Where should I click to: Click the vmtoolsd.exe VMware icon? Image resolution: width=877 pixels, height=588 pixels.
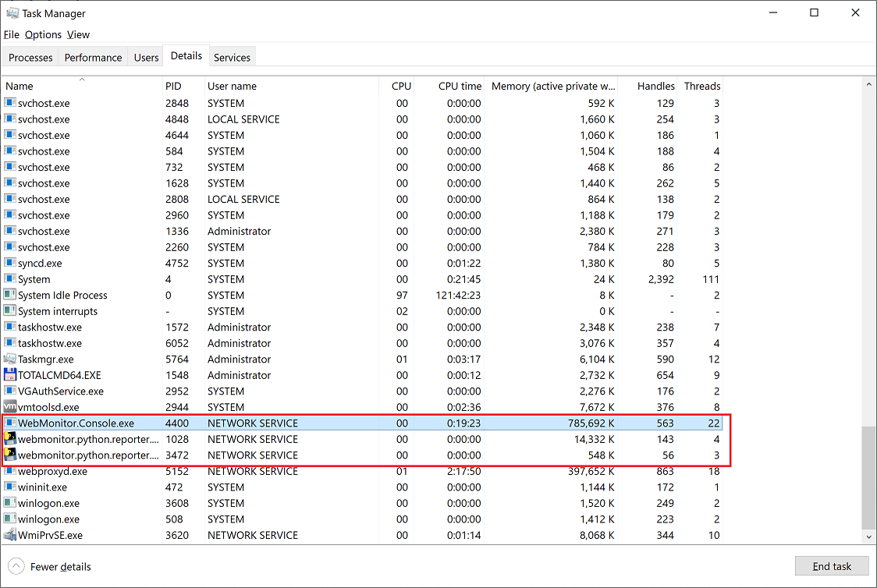[9, 407]
